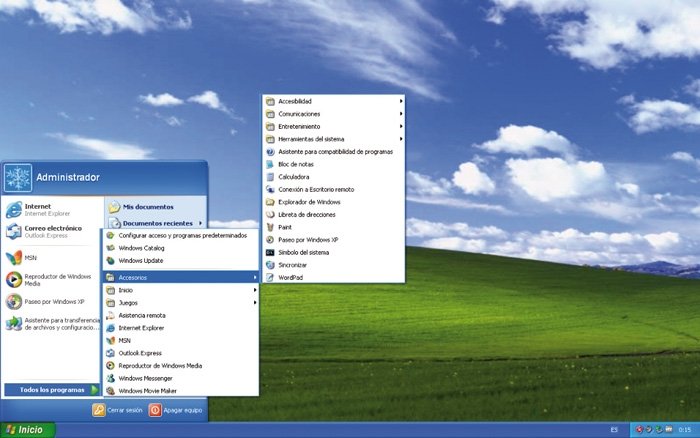Screen dimensions: 700x438
Task: Click the red Apagar equipo power icon
Action: tap(155, 410)
